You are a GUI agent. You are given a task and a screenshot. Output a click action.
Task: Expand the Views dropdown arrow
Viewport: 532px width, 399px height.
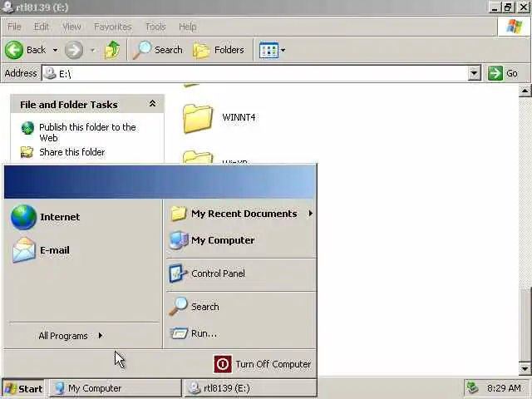[x=283, y=51]
